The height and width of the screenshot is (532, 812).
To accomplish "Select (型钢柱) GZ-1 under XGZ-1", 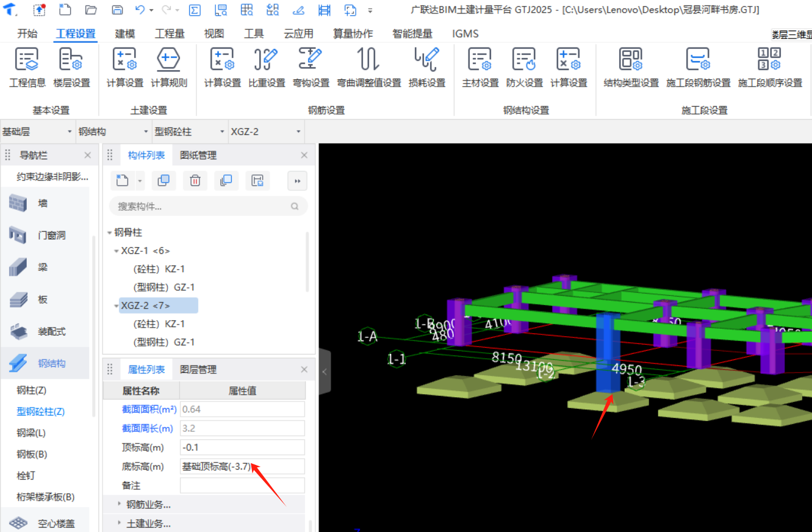I will (163, 287).
